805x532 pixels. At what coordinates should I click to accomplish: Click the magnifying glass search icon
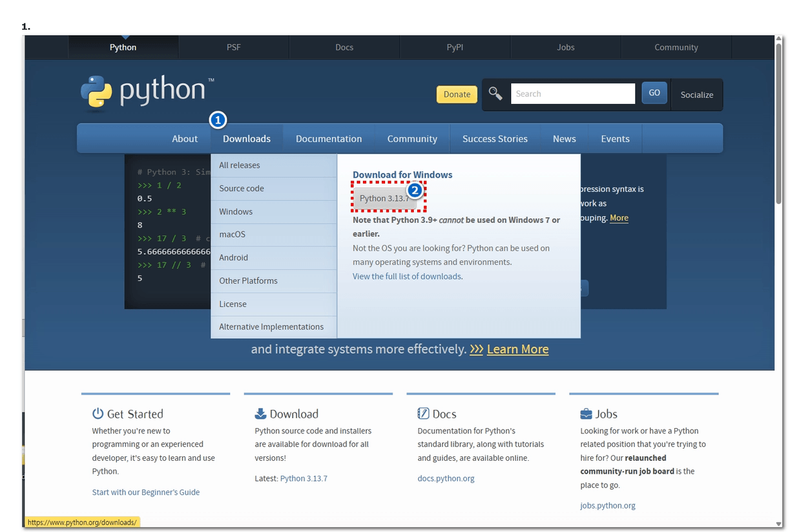click(x=495, y=93)
